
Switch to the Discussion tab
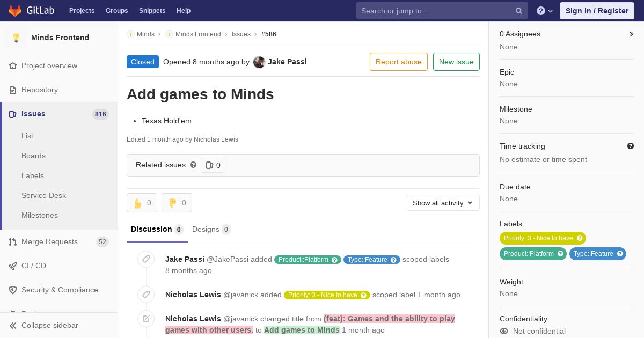[157, 230]
